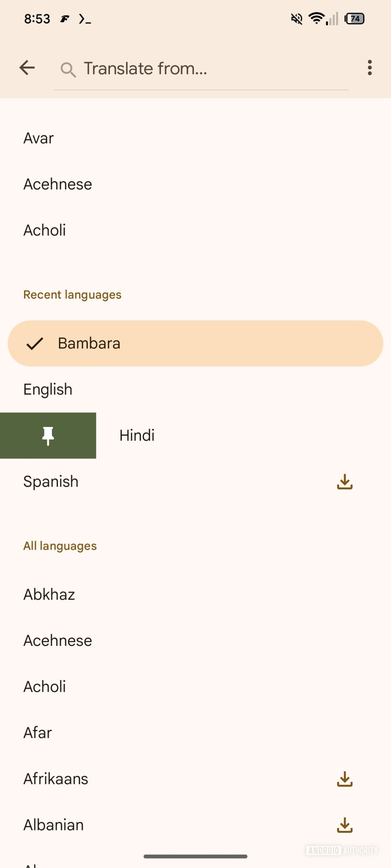Select Abkhaz under All languages
The image size is (391, 868).
click(49, 594)
